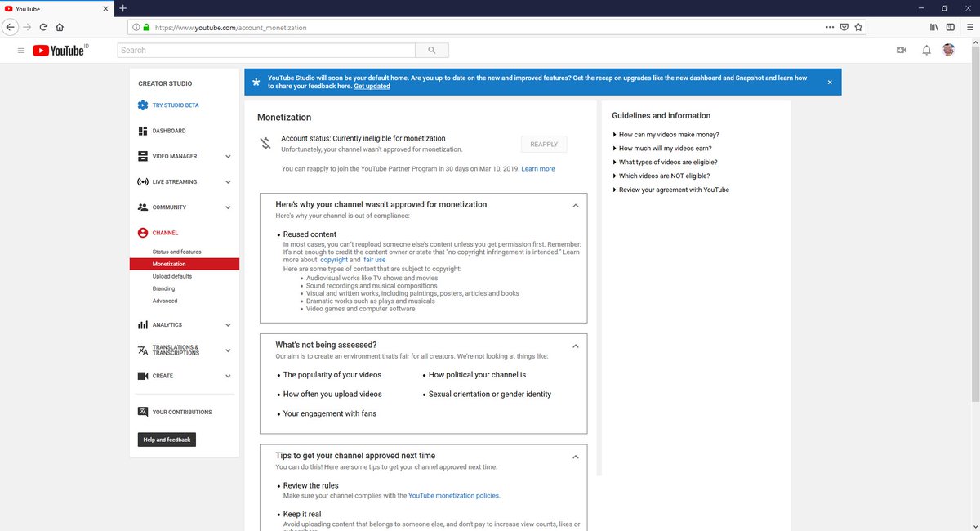Collapse the 'What's not being assessed?' section
Image resolution: width=980 pixels, height=531 pixels.
[575, 346]
